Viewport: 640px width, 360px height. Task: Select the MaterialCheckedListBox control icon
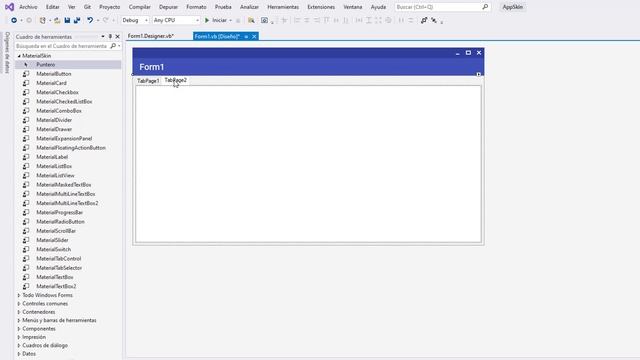click(x=26, y=102)
